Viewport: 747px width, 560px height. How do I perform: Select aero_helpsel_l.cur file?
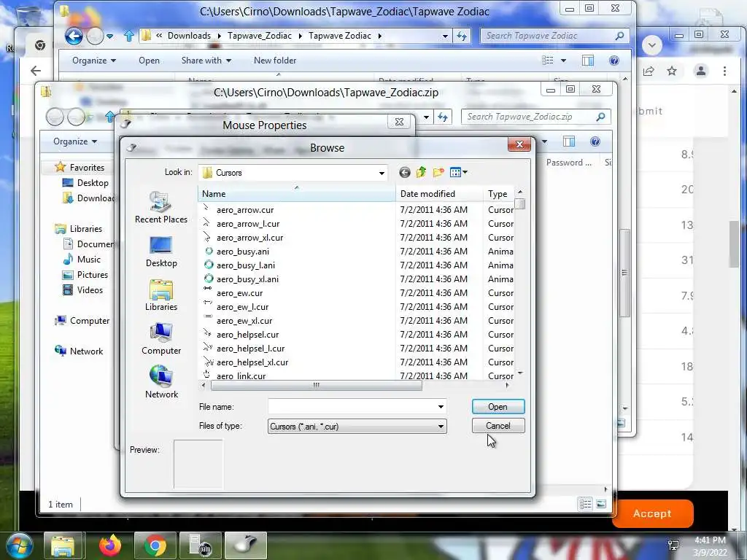pos(251,348)
